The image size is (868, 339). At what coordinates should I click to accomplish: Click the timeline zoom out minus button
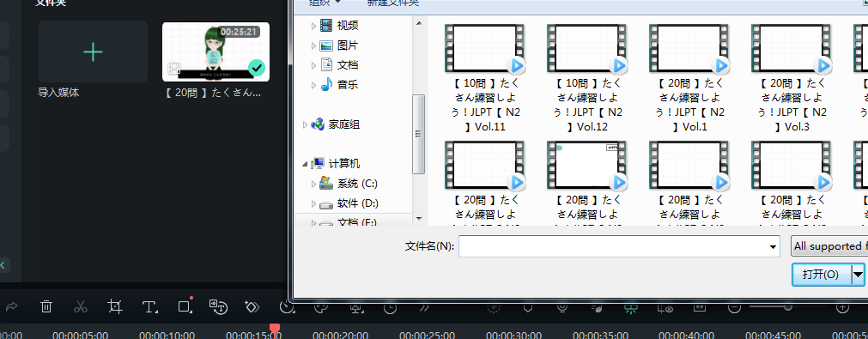pos(734,307)
